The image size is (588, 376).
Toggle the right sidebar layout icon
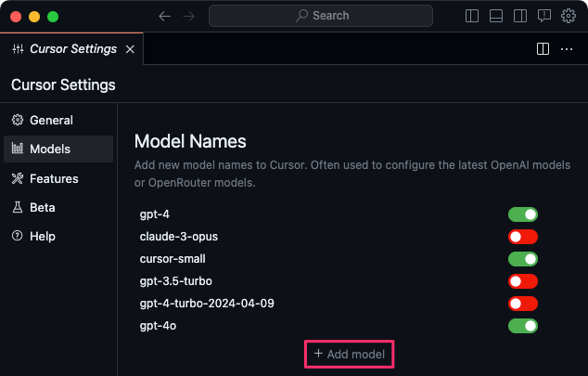pos(520,16)
